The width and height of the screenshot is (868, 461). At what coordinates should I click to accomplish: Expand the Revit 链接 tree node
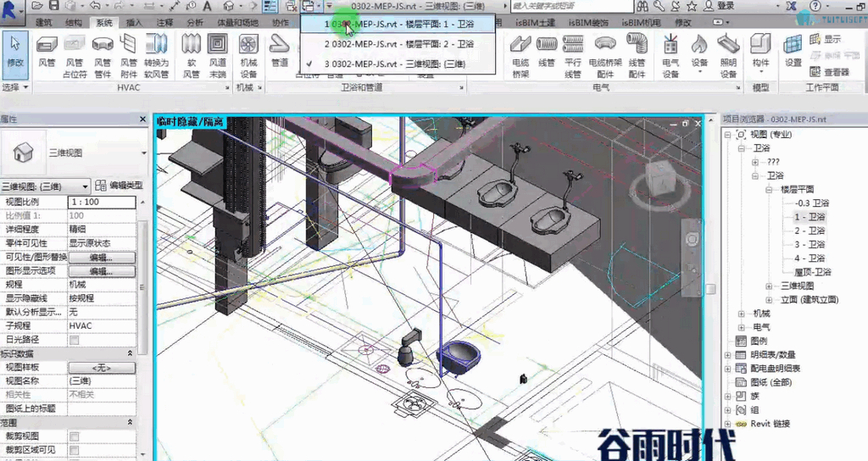pos(727,424)
